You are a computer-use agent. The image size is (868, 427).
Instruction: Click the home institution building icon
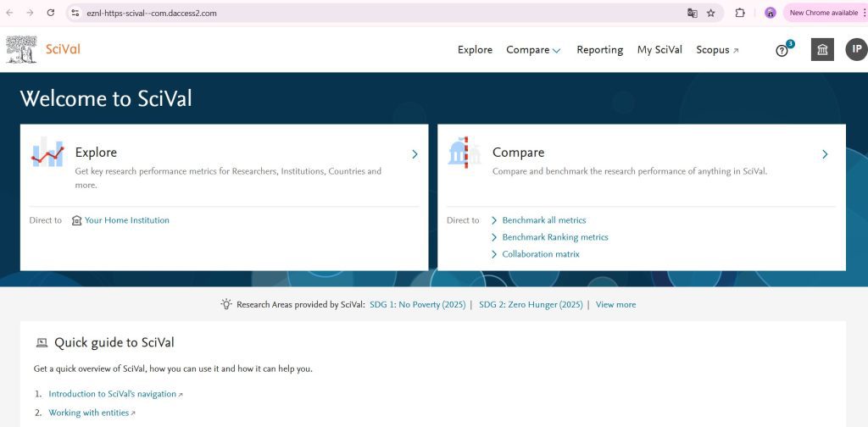77,220
